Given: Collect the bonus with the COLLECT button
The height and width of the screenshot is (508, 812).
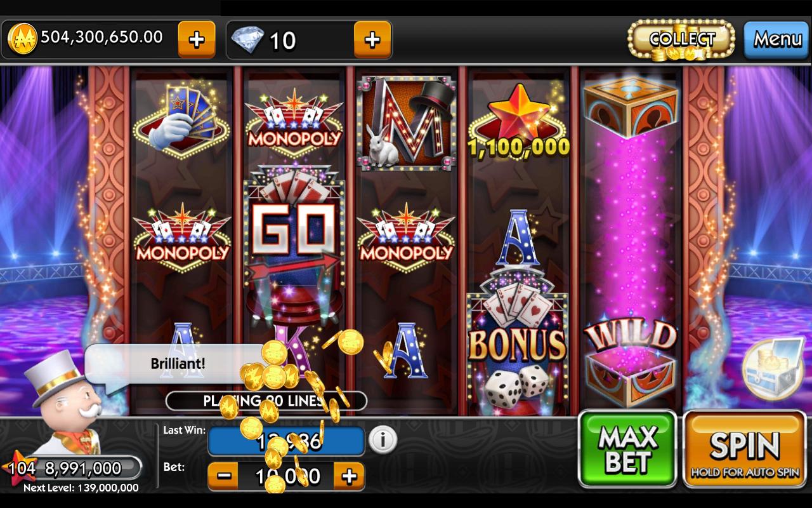Looking at the screenshot, I should click(x=681, y=40).
